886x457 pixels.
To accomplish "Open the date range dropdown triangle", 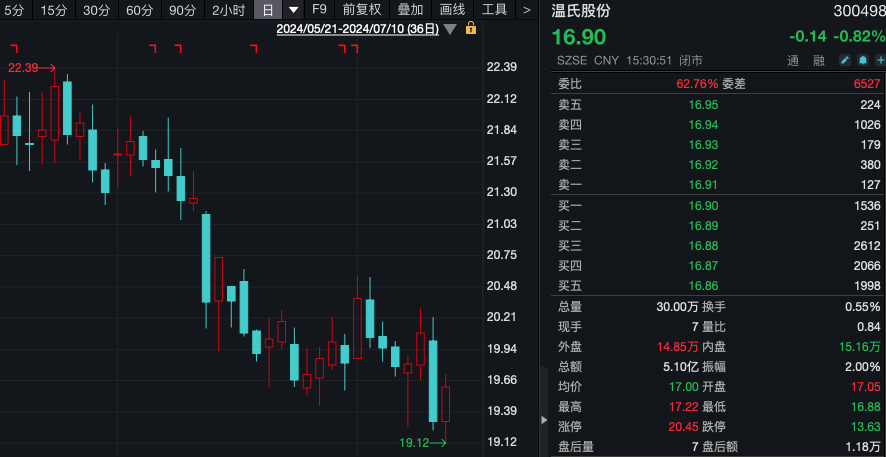I will pyautogui.click(x=450, y=29).
